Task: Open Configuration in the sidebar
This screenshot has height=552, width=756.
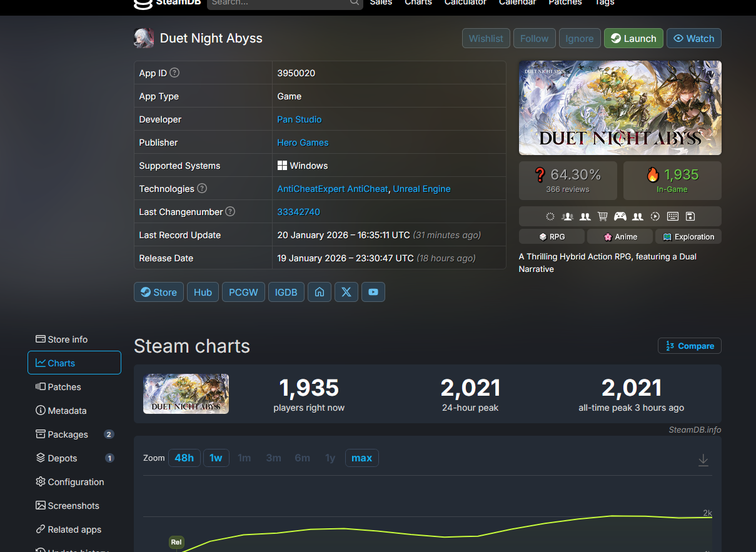Action: pos(74,482)
